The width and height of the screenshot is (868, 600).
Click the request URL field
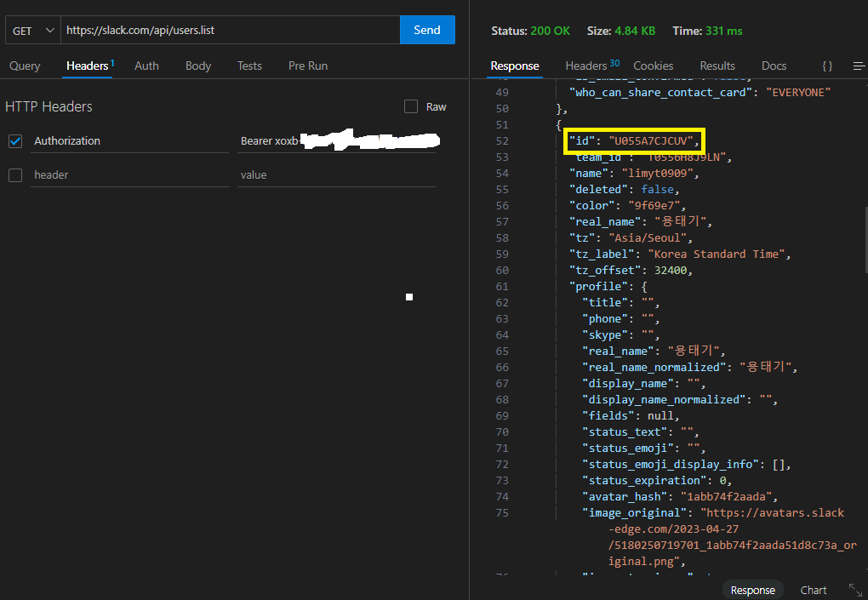point(230,31)
